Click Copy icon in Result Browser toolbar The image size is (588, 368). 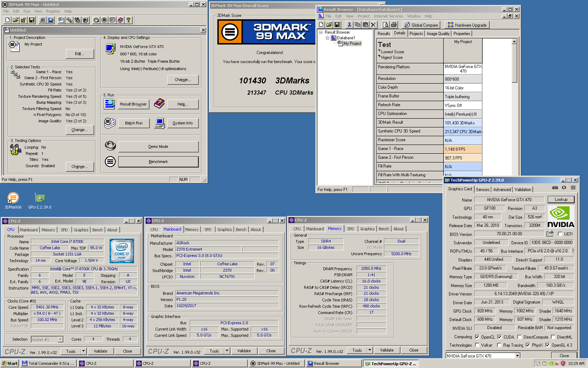tap(357, 25)
